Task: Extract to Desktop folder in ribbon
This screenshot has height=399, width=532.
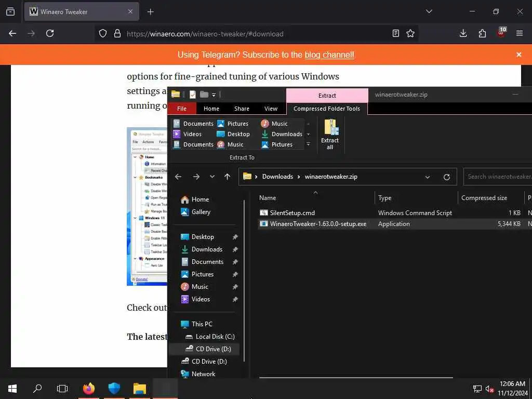Action: click(233, 134)
